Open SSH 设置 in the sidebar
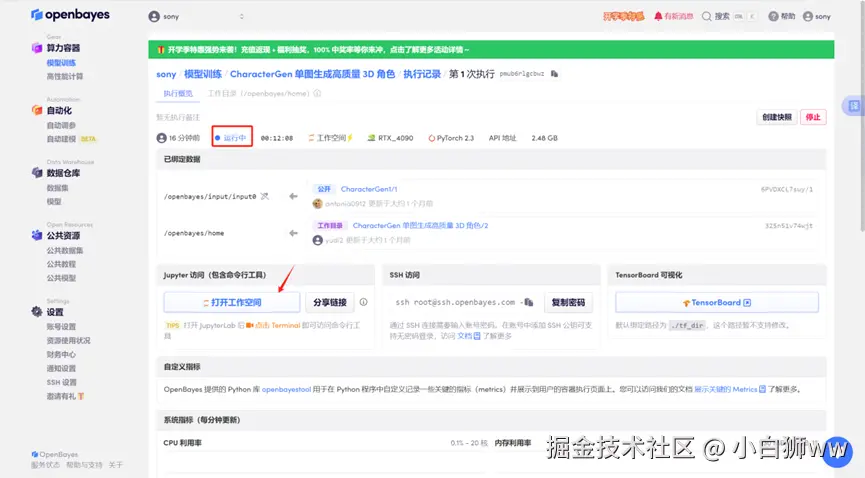Viewport: 865px width, 478px height. [x=62, y=383]
